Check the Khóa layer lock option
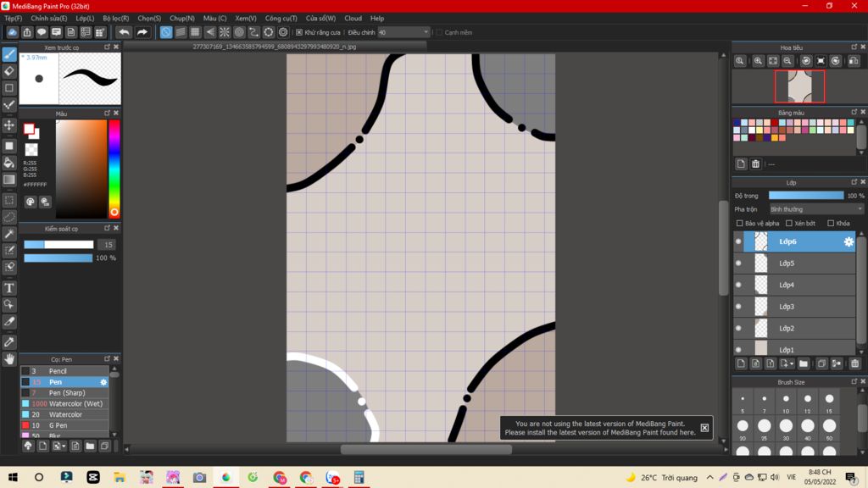 [x=831, y=223]
